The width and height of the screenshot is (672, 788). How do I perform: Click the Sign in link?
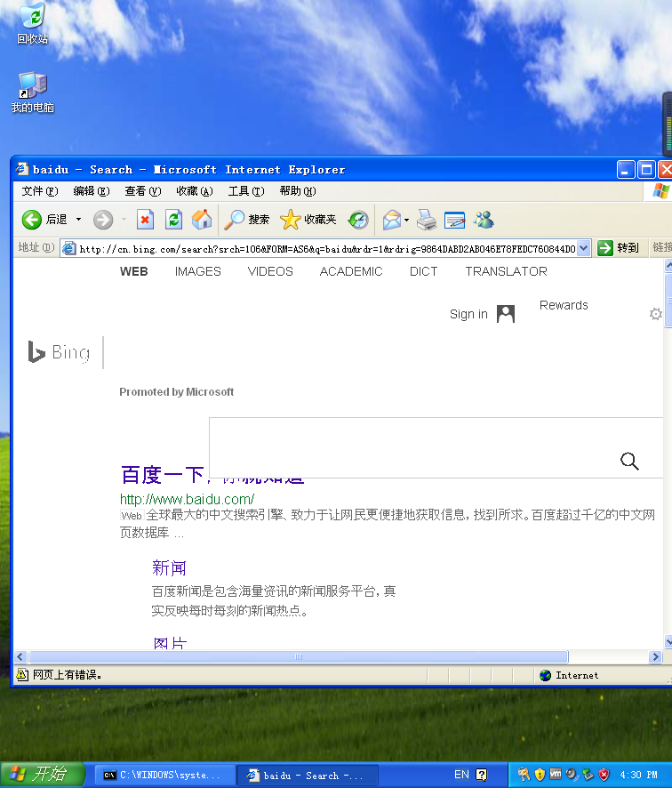[468, 314]
